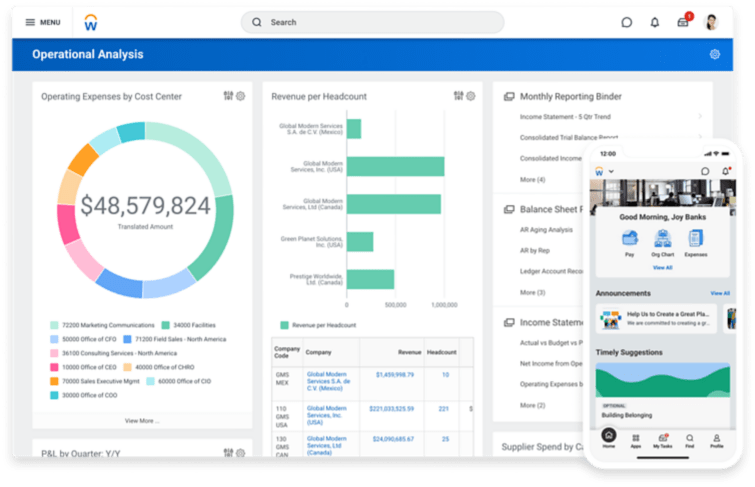Viewport: 755px width, 487px height.
Task: Toggle 10000 Office of CEO legend swatch
Action: pyautogui.click(x=54, y=367)
